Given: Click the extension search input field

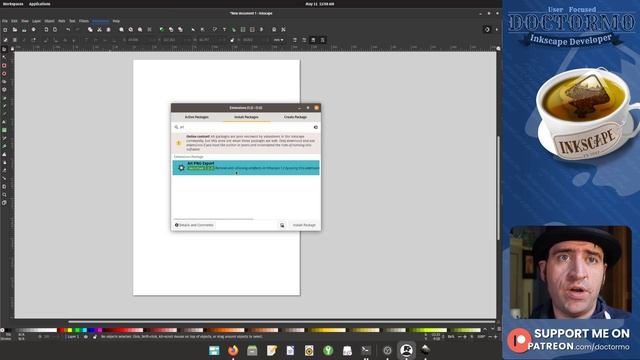Looking at the screenshot, I should [x=246, y=127].
